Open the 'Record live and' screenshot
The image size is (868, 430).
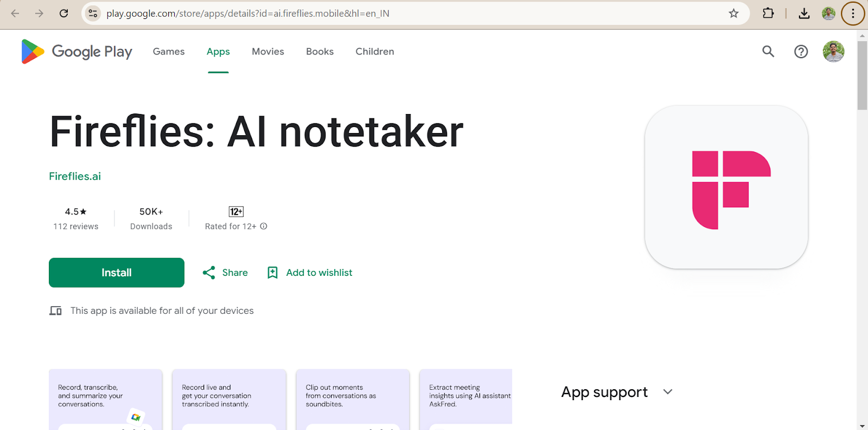click(x=229, y=400)
